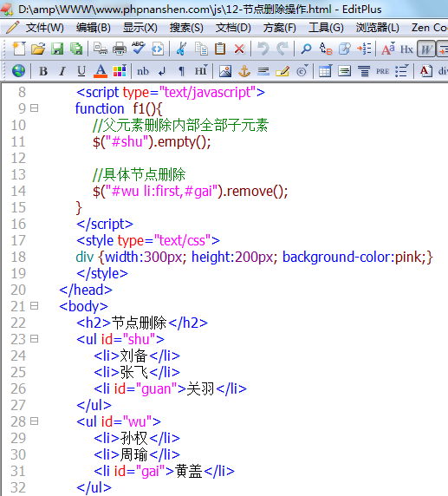This screenshot has width=448, height=496.
Task: Open Print Preview from the toolbar
Action: coord(101,49)
